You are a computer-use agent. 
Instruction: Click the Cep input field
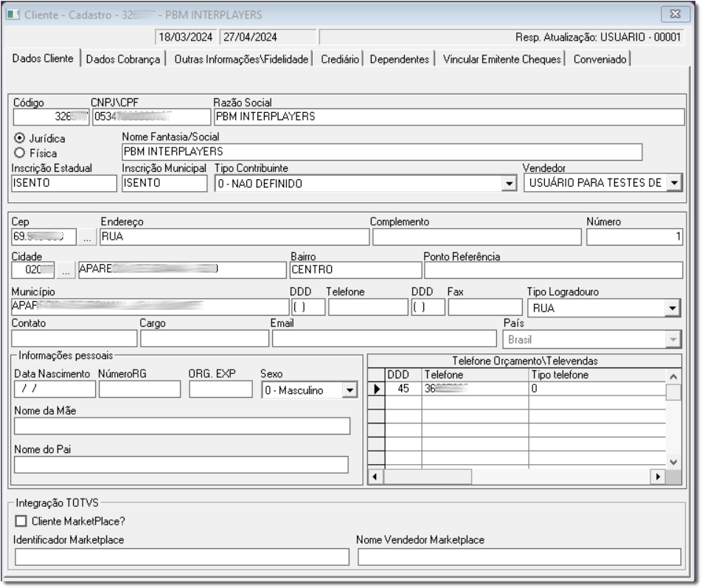(x=44, y=237)
